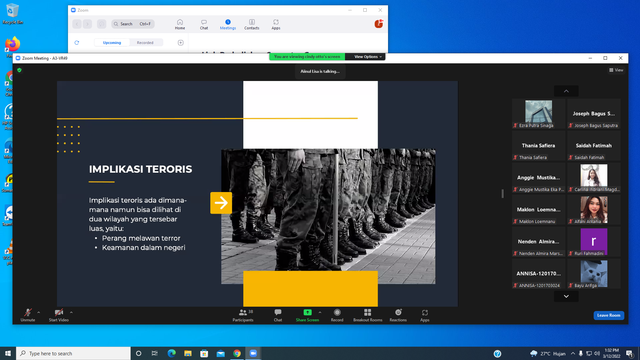The image size is (640, 360).
Task: Switch to Meetings tab in Zoom window
Action: coord(228,24)
